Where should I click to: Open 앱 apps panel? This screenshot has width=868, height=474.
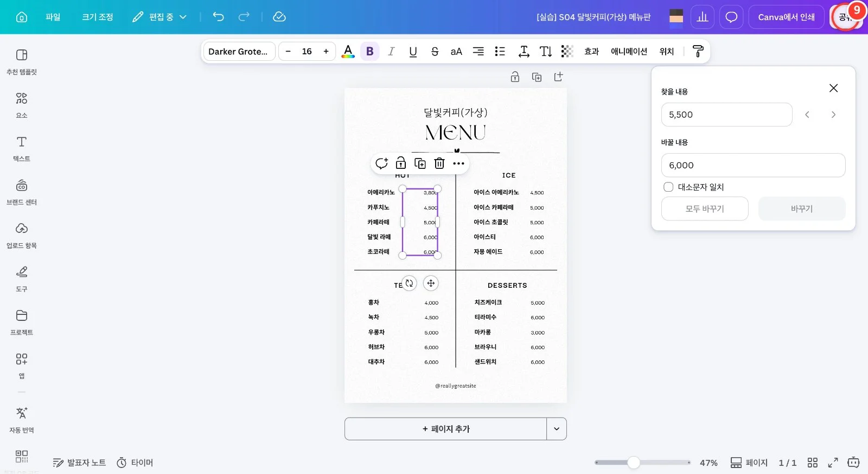coord(22,365)
